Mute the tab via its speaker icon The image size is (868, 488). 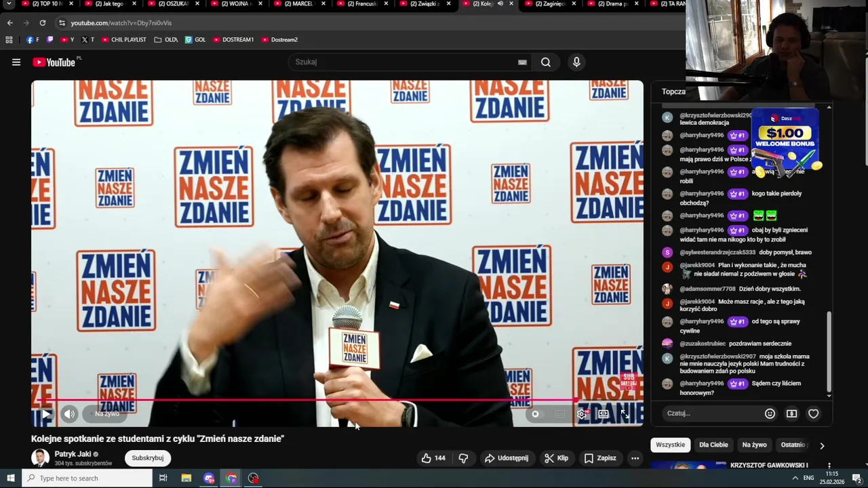[500, 4]
